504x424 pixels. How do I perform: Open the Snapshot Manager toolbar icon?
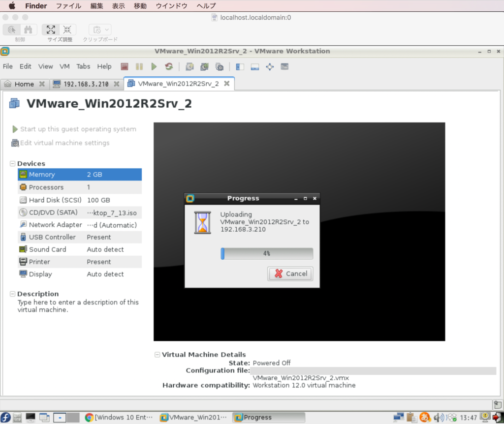219,66
